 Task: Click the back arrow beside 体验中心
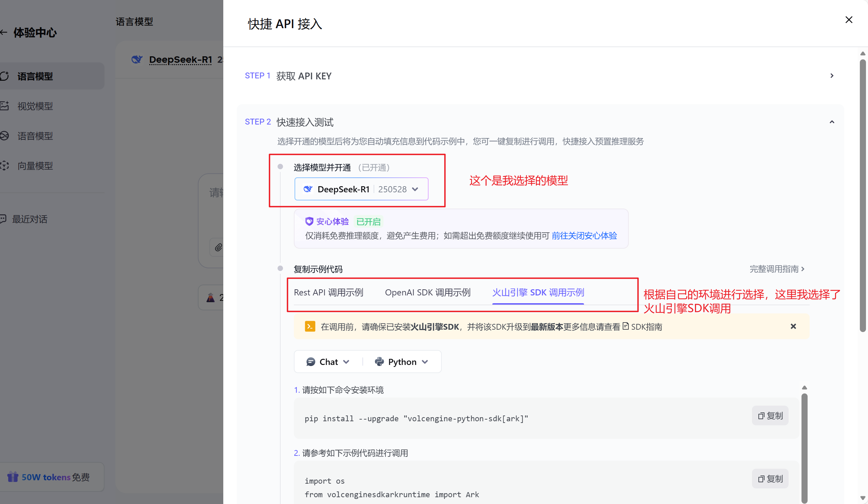point(4,32)
